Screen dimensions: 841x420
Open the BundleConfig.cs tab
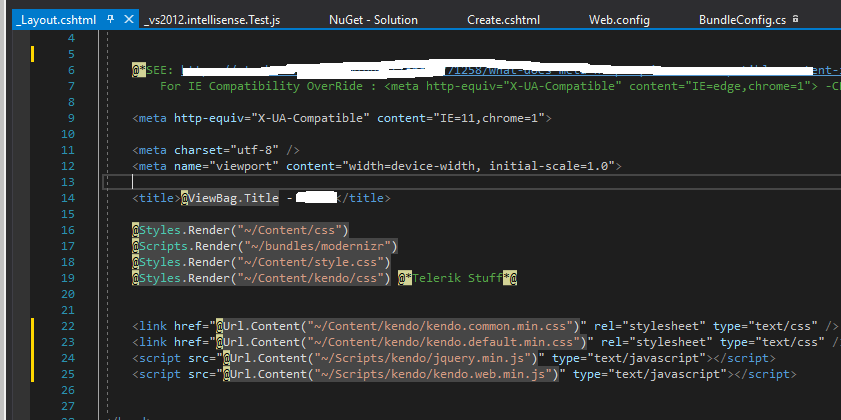tap(742, 20)
